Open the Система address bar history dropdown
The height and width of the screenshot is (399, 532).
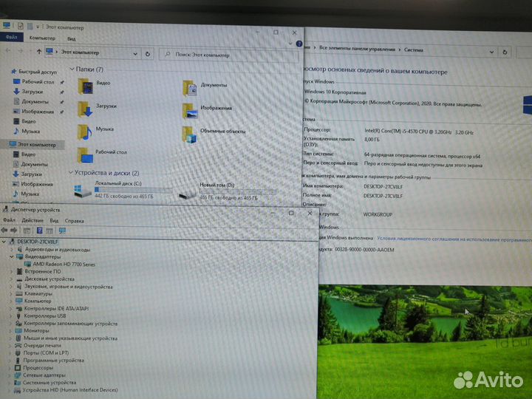[x=491, y=52]
